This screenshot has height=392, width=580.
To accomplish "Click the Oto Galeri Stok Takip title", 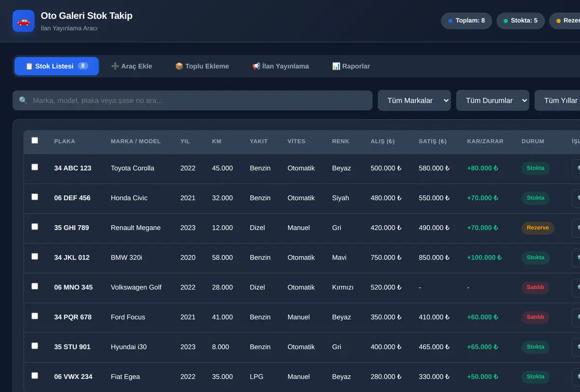I will [87, 16].
